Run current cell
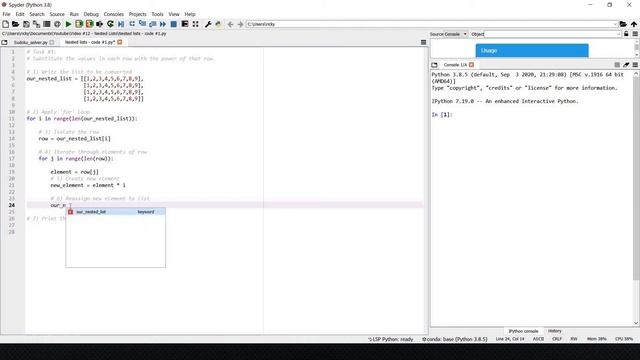 click(79, 24)
